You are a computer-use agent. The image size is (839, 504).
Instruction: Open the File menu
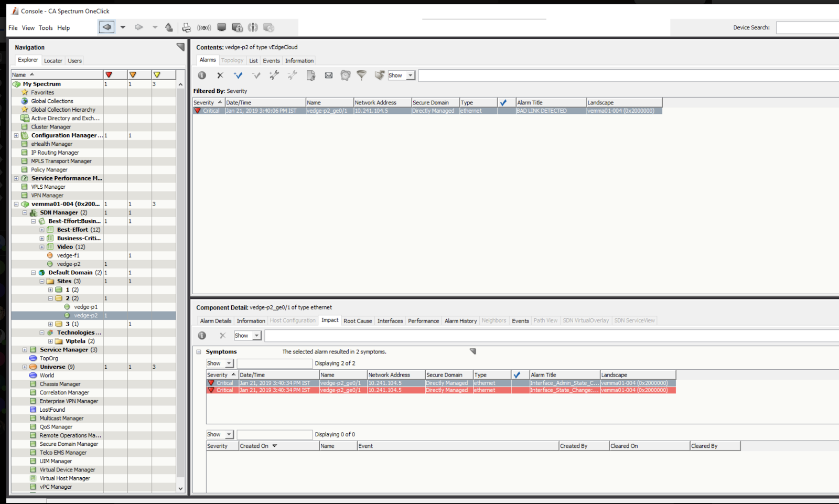point(13,28)
